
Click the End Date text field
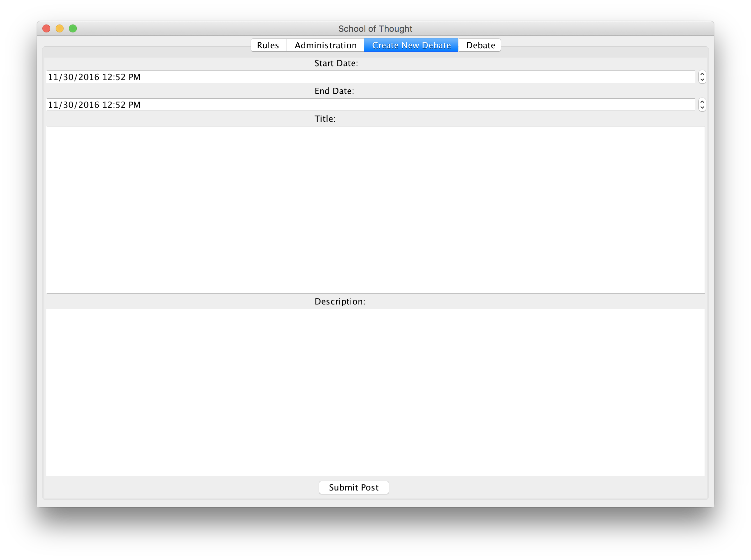[x=371, y=105]
